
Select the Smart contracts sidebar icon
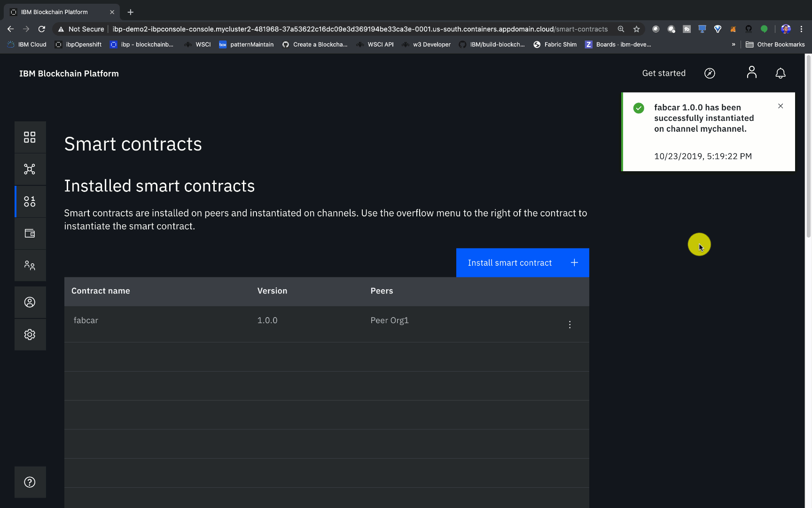tap(30, 201)
